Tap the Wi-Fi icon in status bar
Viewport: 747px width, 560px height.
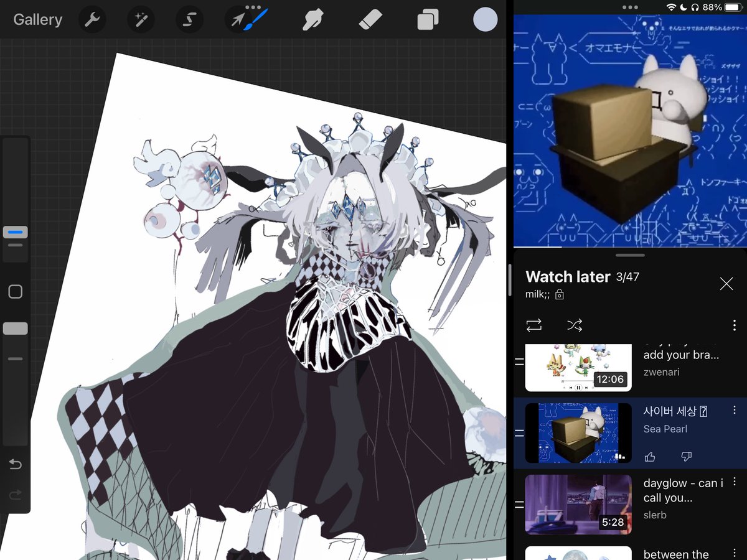(671, 7)
